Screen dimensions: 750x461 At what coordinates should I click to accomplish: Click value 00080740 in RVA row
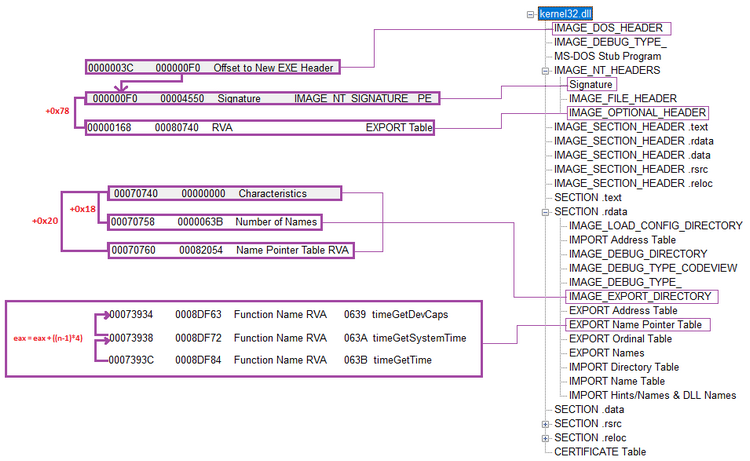click(x=176, y=128)
